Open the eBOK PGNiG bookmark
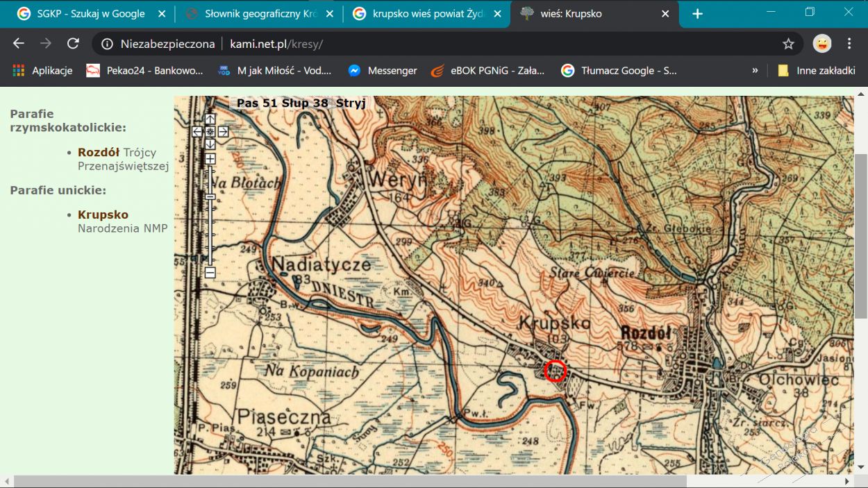Image resolution: width=868 pixels, height=488 pixels. (489, 71)
